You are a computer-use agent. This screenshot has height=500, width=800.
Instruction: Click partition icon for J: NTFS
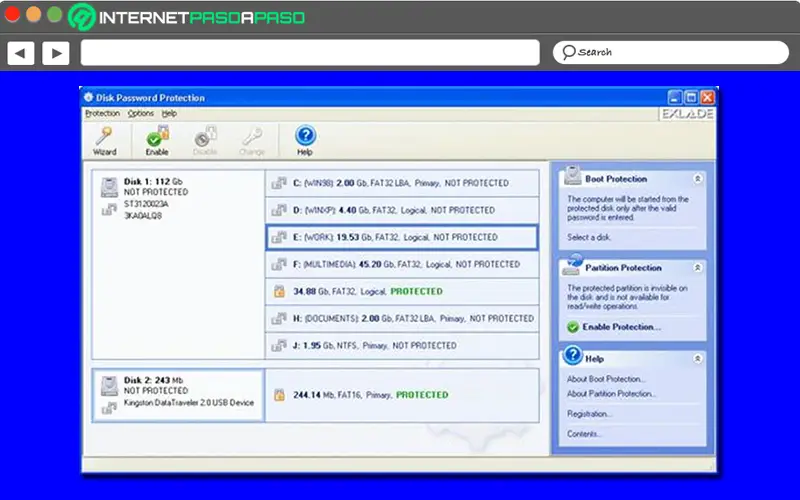pyautogui.click(x=279, y=345)
